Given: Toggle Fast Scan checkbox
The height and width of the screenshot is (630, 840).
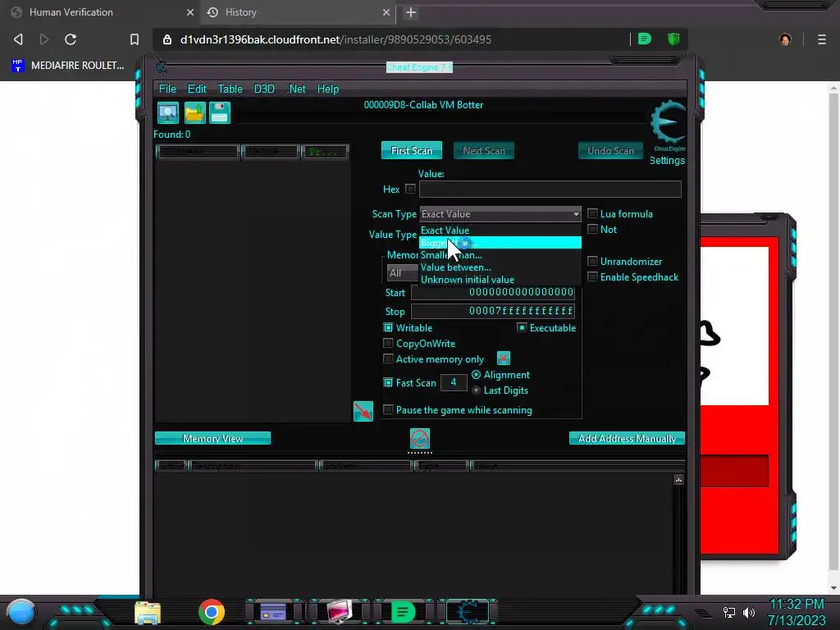Looking at the screenshot, I should [388, 382].
